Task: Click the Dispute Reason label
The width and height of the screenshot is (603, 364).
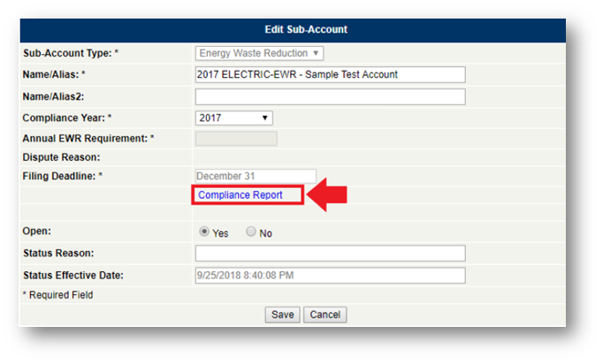Action: (x=60, y=157)
